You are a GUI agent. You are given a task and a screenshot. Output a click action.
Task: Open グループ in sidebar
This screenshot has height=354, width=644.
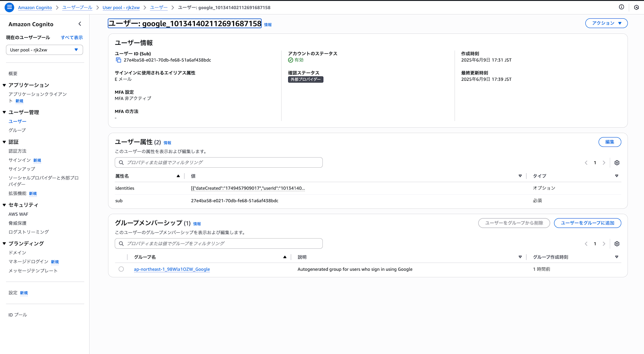point(17,130)
